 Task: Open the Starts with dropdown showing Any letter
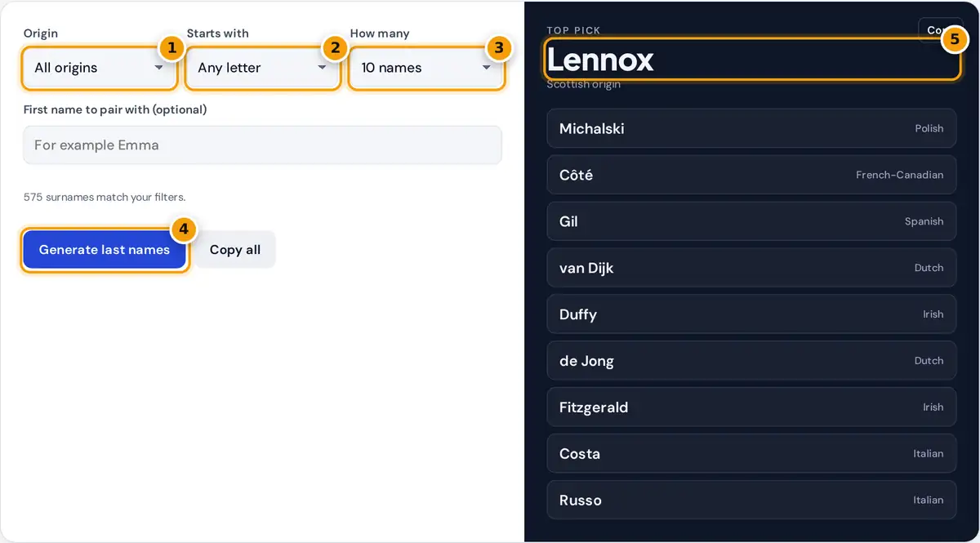(262, 68)
